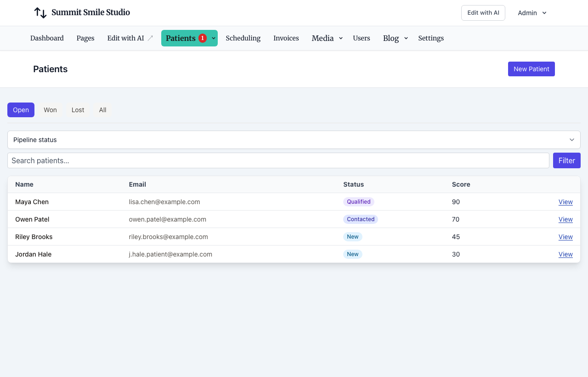View Owen Patel's patient record

[x=565, y=219]
